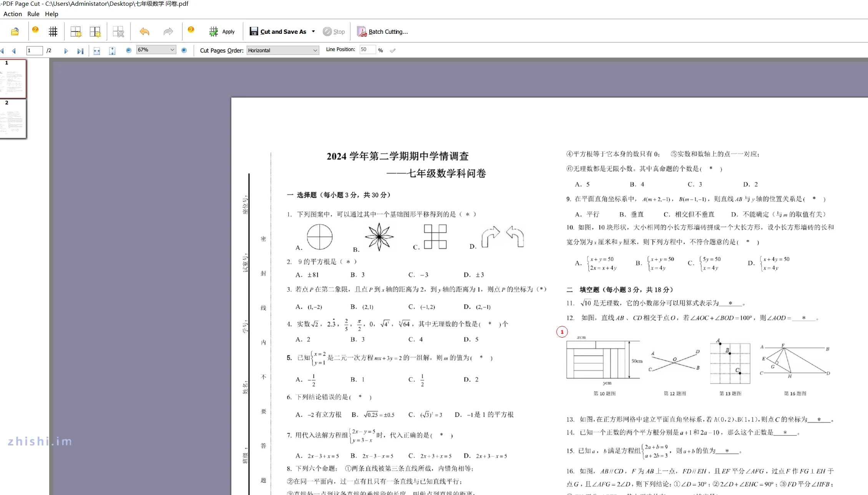Click the fit width icon
This screenshot has width=868, height=495.
[x=97, y=51]
